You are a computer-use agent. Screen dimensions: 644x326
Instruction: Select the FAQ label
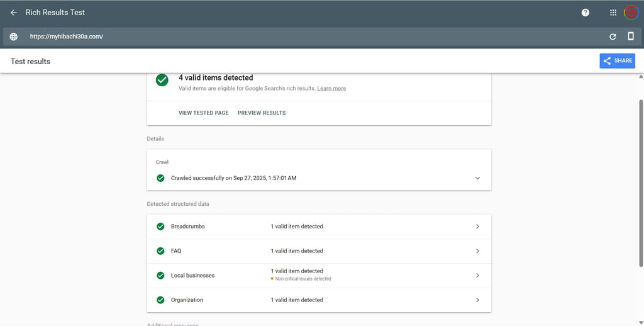pyautogui.click(x=176, y=251)
